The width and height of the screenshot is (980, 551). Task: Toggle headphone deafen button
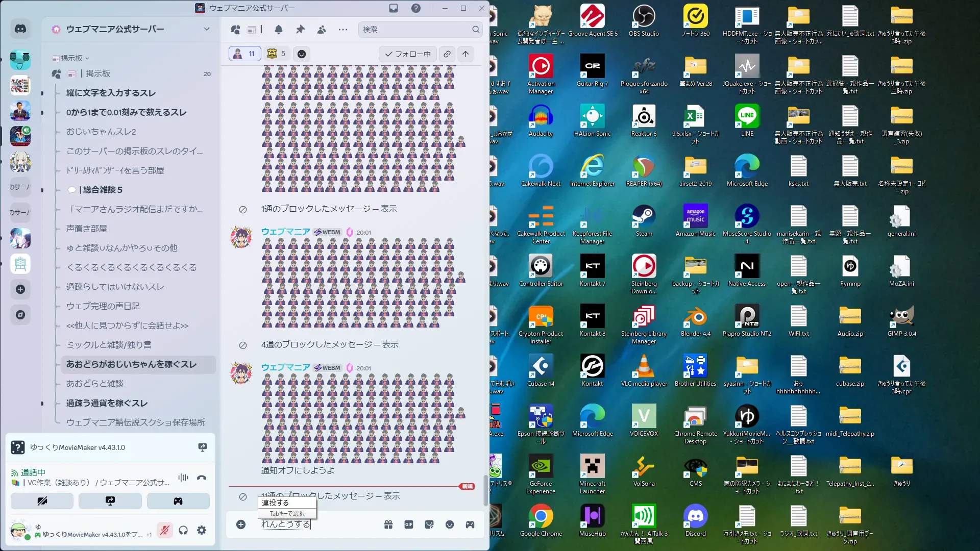click(x=183, y=531)
